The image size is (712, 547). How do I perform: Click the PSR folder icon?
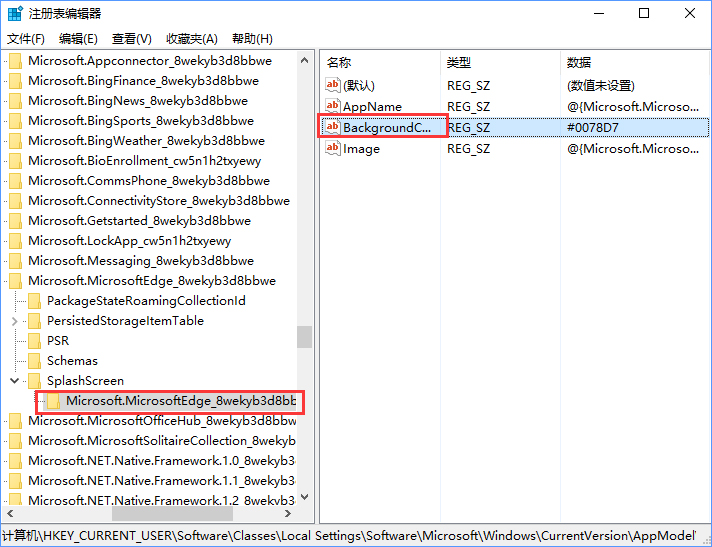[x=34, y=341]
